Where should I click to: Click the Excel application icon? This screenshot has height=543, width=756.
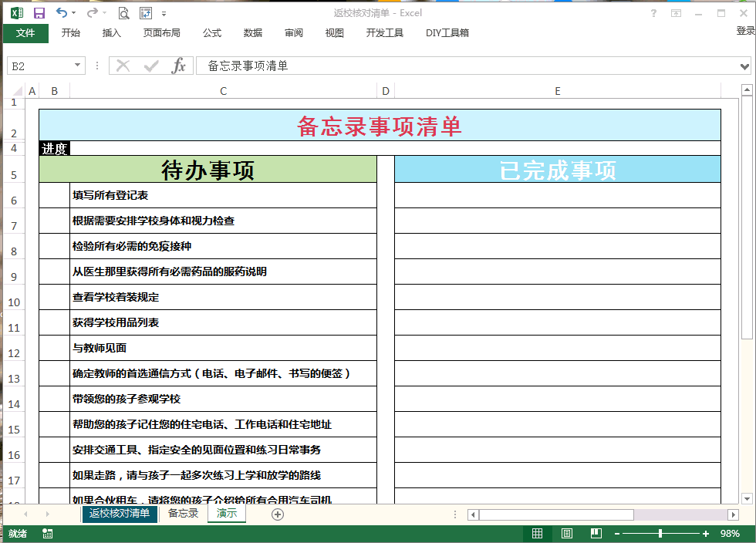[x=17, y=13]
